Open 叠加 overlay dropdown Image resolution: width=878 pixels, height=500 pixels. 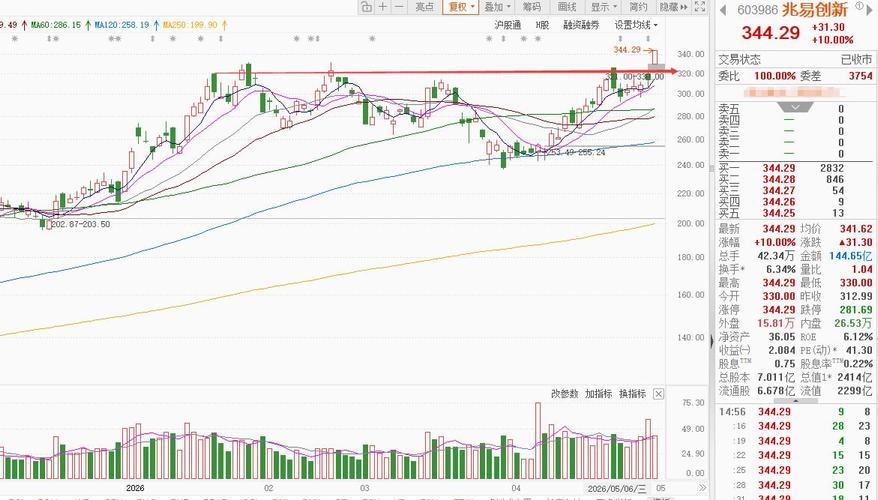[497, 7]
